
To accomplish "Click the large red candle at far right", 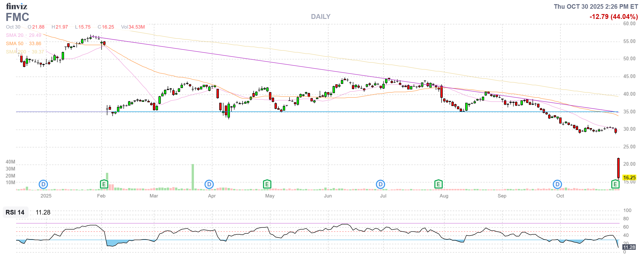I will point(618,168).
